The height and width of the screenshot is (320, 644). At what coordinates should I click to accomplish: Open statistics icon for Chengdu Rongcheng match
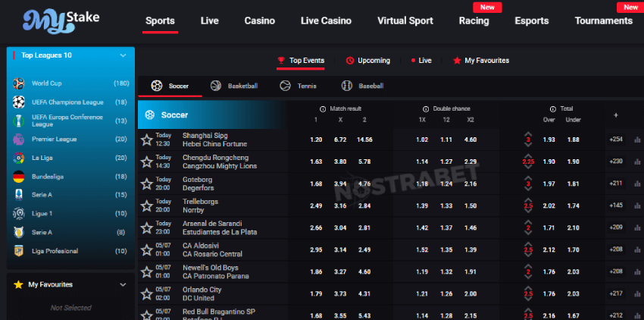637,162
